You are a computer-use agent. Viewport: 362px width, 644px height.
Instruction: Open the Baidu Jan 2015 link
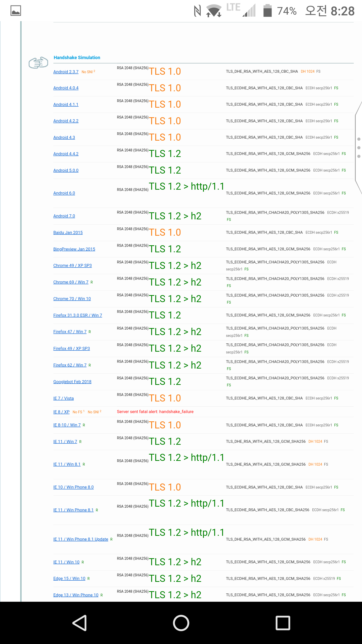tap(68, 232)
